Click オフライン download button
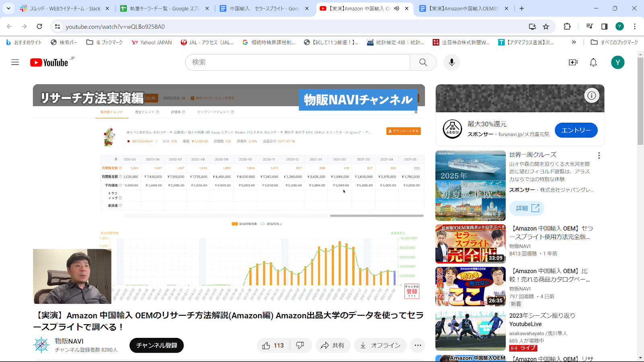Viewport: 644px width, 362px height. 380,346
